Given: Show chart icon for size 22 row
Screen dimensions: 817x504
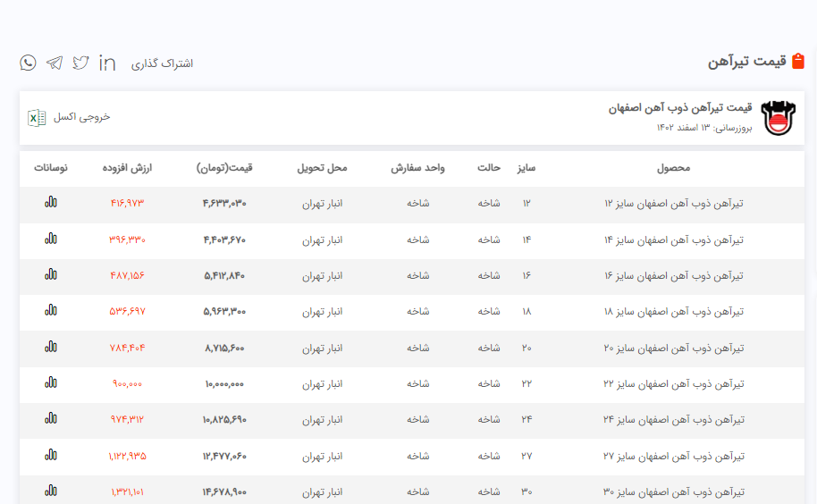Looking at the screenshot, I should click(51, 382).
